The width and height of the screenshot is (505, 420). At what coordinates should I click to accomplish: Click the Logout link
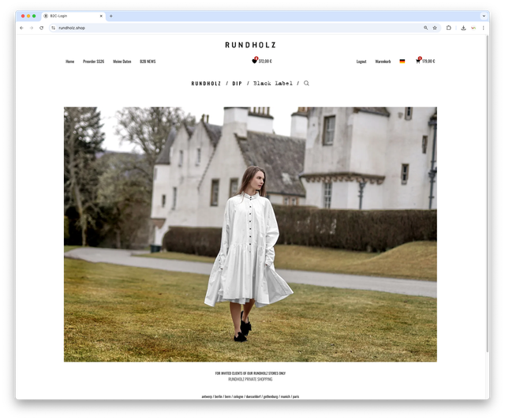(x=361, y=61)
